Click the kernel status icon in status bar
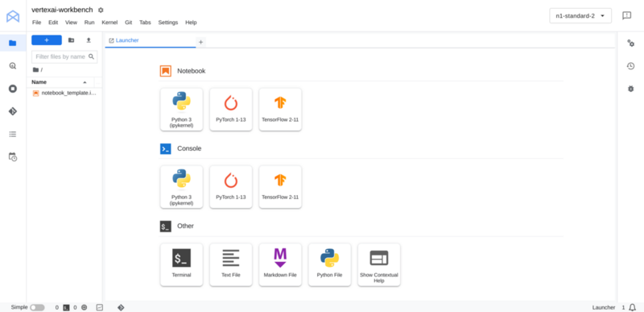This screenshot has height=312, width=644. [85, 307]
